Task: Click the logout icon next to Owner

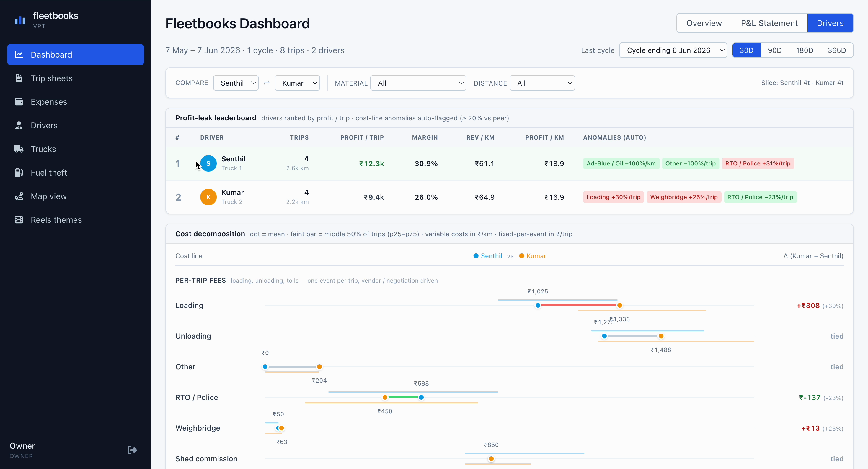Action: tap(132, 450)
